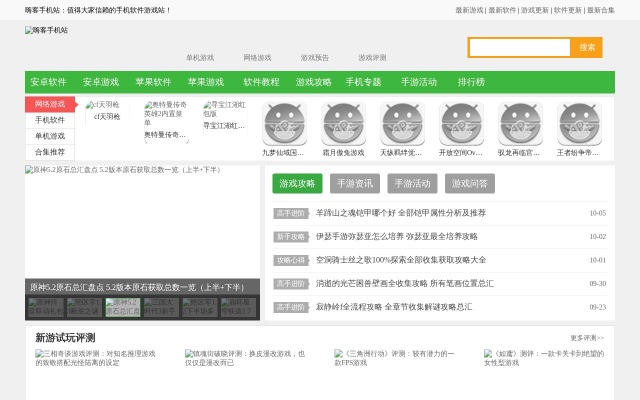Image resolution: width=640 pixels, height=400 pixels.
Task: Switch to the 手游资讯 tab
Action: pos(354,184)
